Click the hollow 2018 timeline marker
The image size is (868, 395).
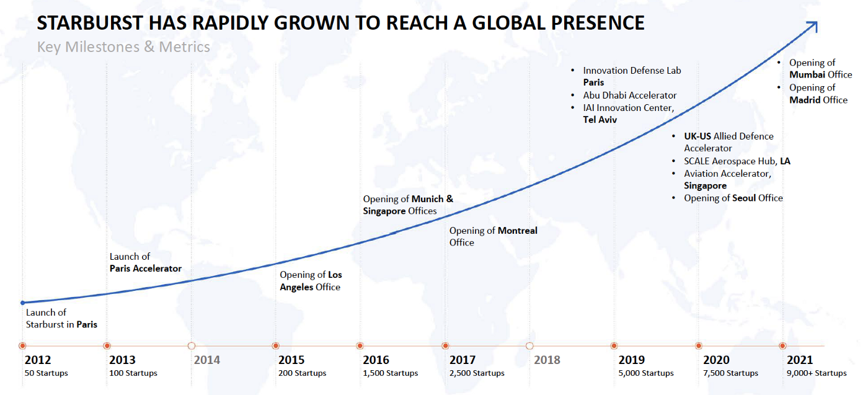pyautogui.click(x=529, y=345)
